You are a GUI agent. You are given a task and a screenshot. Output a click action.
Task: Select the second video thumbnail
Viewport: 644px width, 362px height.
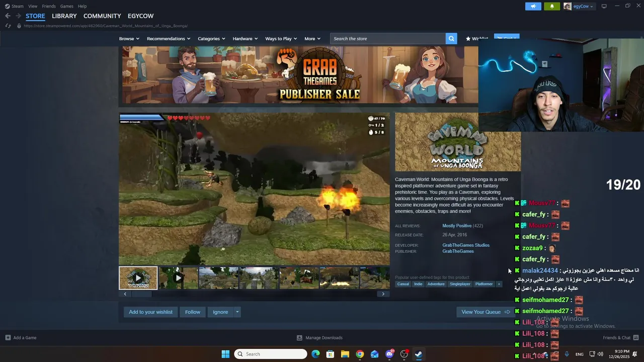pyautogui.click(x=178, y=278)
